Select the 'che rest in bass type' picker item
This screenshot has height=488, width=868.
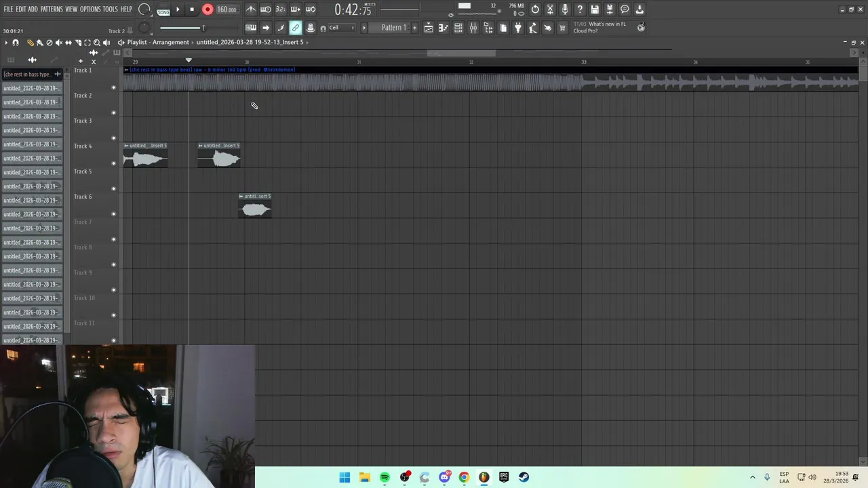(32, 74)
